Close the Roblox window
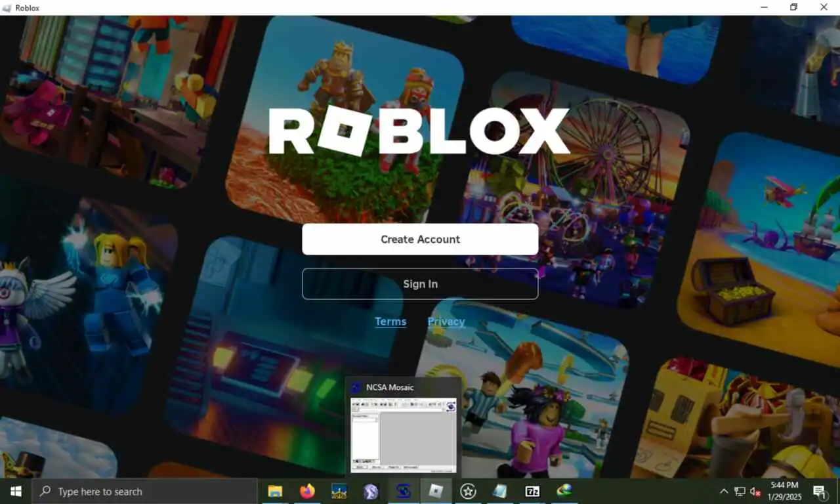Screen dimensions: 840x504 tap(824, 7)
